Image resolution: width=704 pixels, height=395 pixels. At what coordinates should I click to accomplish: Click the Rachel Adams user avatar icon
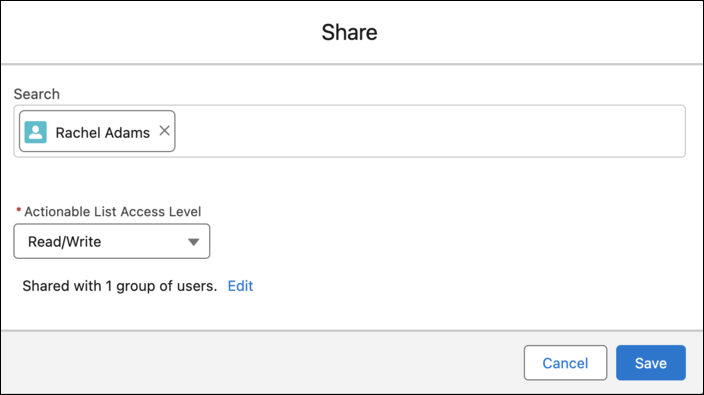click(x=35, y=132)
